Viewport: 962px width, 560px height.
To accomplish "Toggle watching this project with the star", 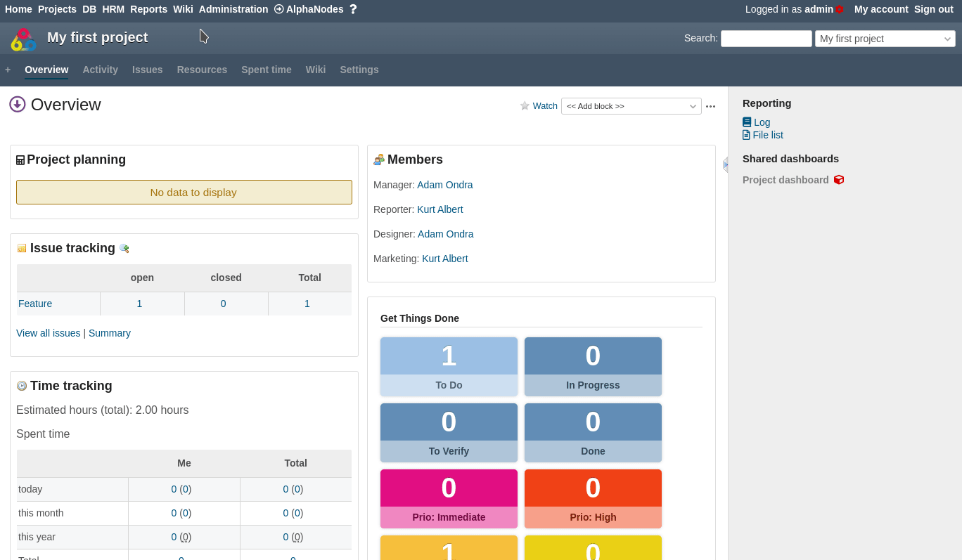I will [x=525, y=105].
